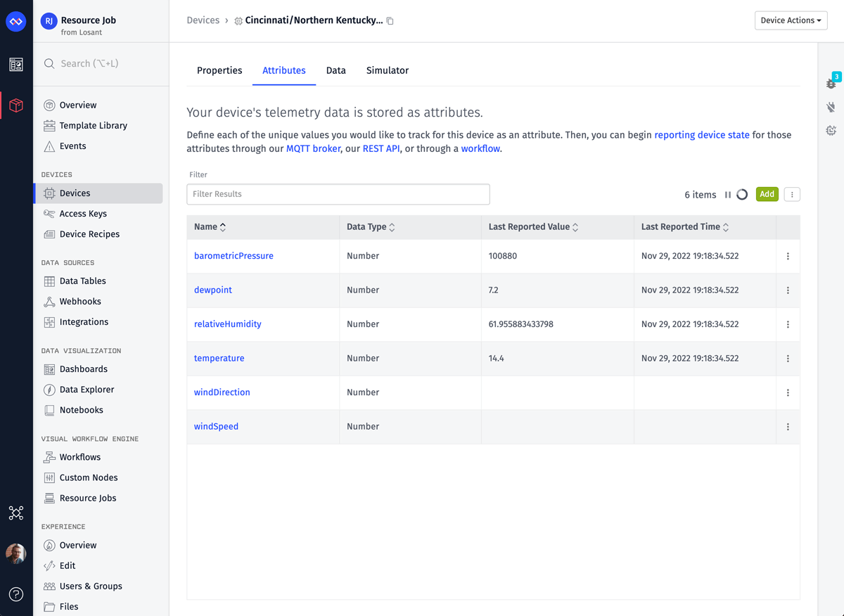Switch to the Properties tab
This screenshot has width=844, height=616.
point(219,70)
